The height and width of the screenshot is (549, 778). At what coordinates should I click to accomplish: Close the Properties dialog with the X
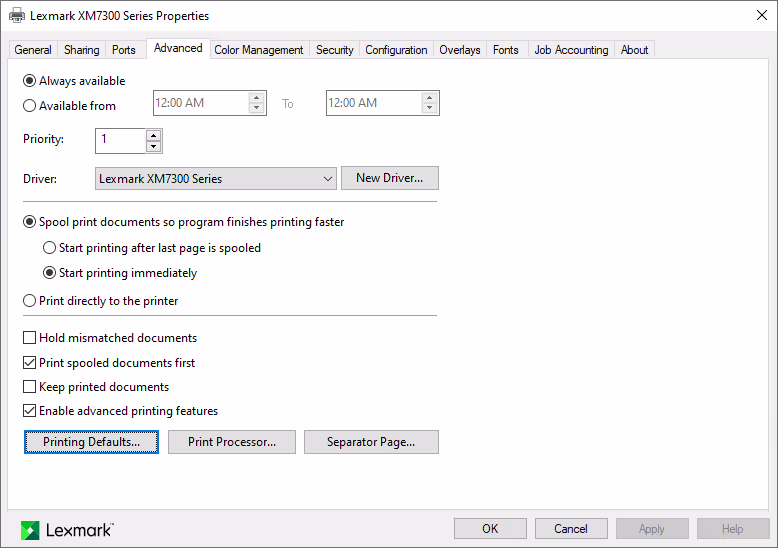click(x=762, y=15)
